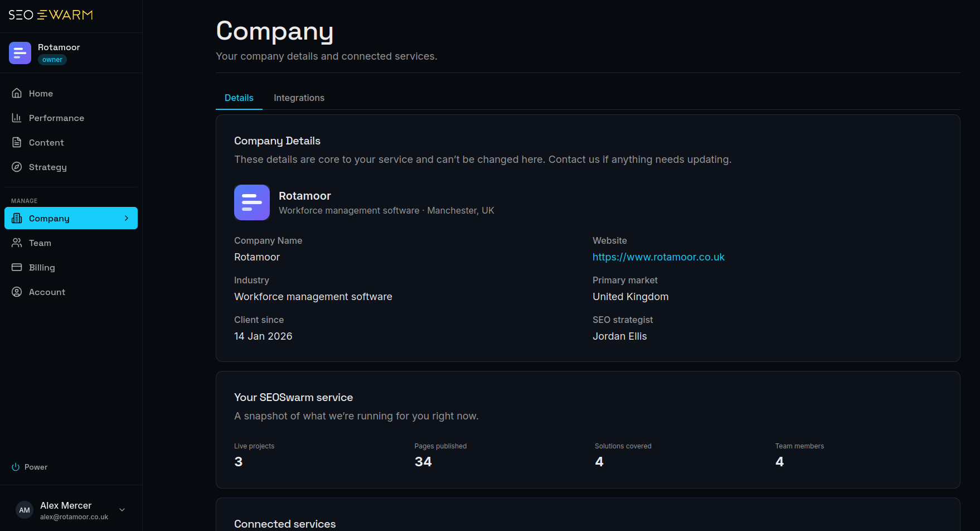Viewport: 980px width, 531px height.
Task: Open the rotamoor.co.uk website link
Action: pyautogui.click(x=658, y=257)
